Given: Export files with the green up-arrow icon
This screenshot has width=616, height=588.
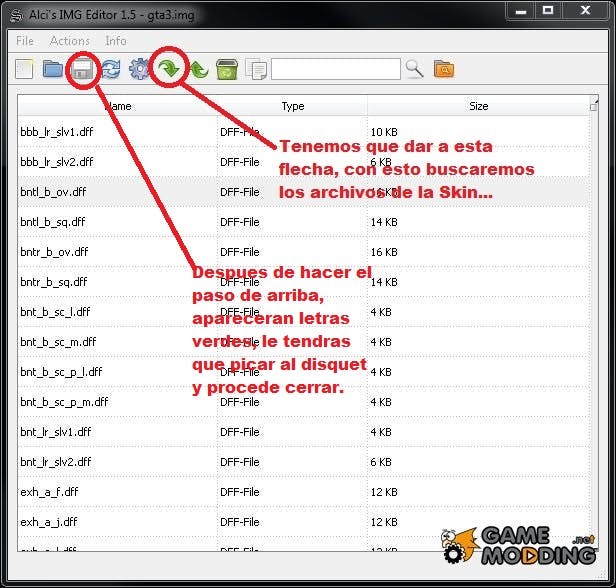Looking at the screenshot, I should [x=199, y=70].
